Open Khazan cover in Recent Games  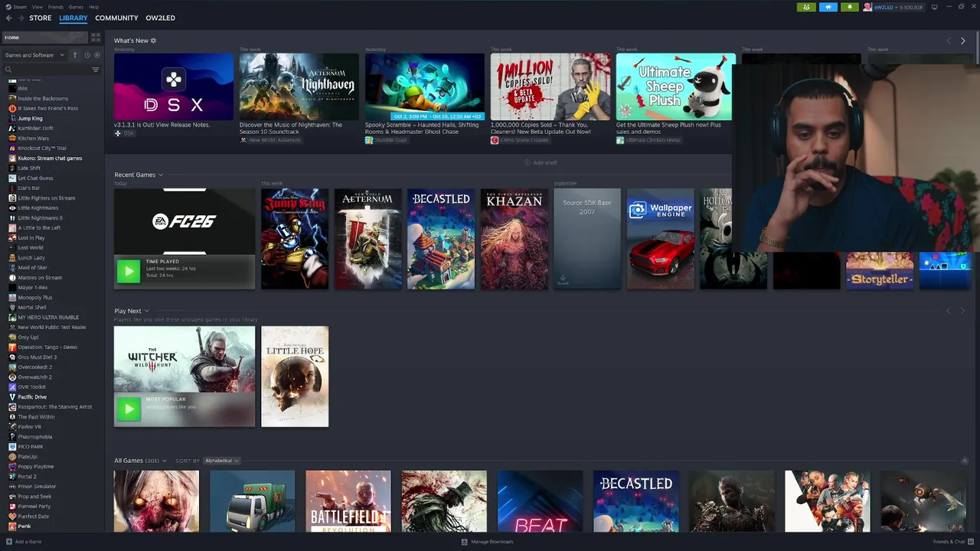pos(514,239)
